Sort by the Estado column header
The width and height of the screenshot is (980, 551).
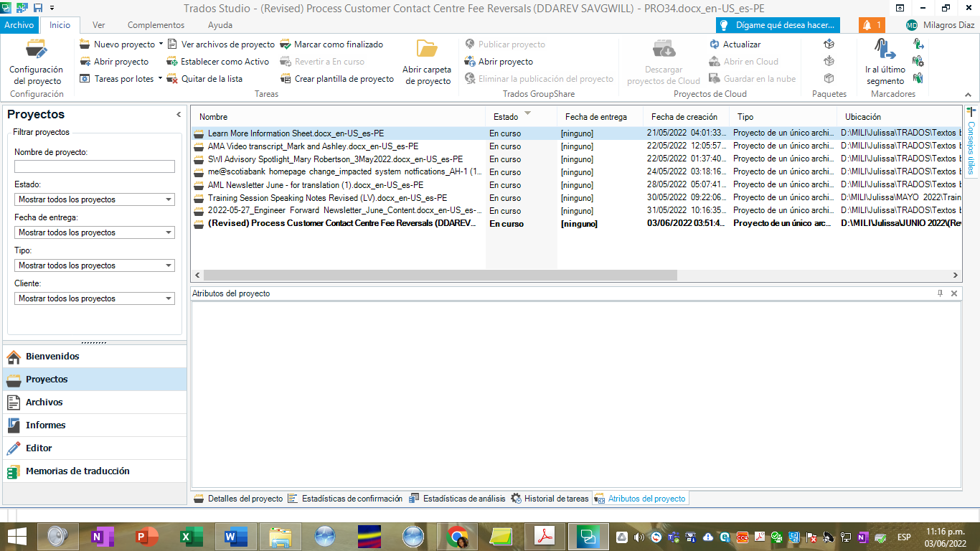coord(521,116)
